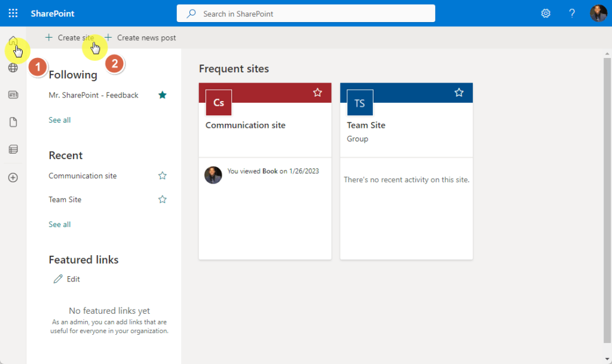Screen dimensions: 612x364
Task: Click the vertical scrollbar thumb
Action: point(607,200)
